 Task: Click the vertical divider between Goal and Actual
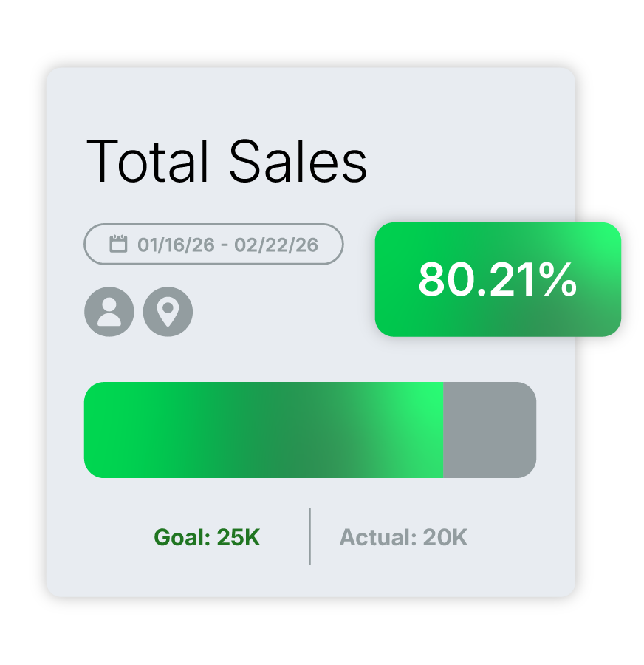(309, 536)
